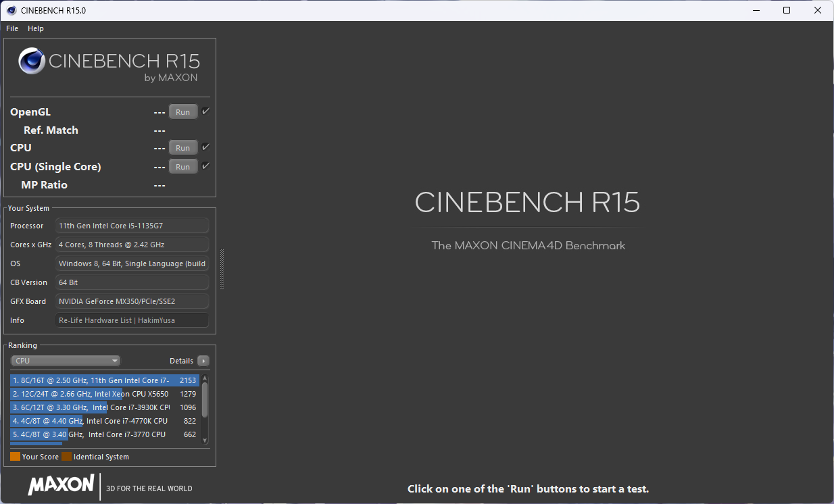Close the Cinebench window
Viewport: 834px width, 504px height.
[x=818, y=10]
